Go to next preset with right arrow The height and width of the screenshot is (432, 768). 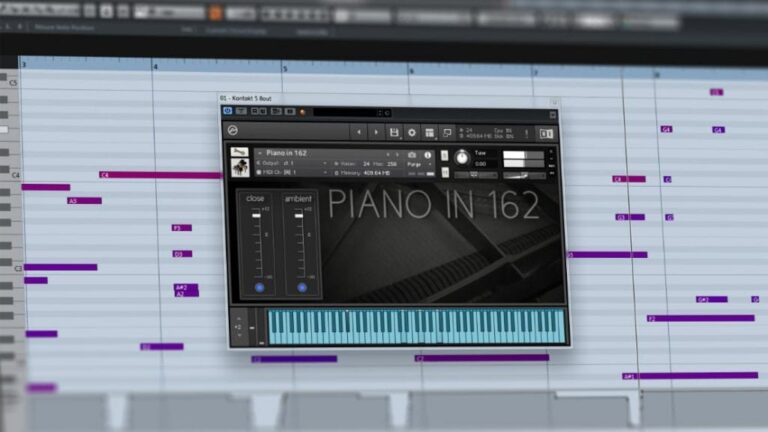376,132
